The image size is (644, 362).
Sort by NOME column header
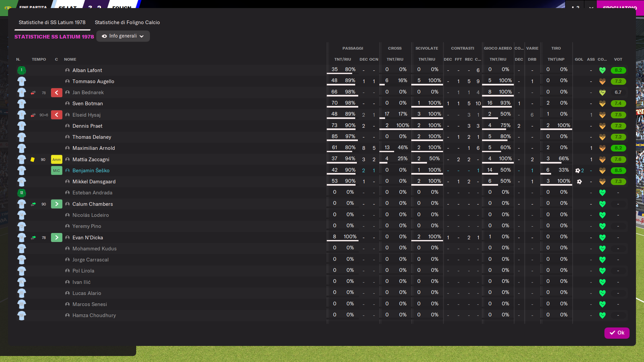pos(70,59)
